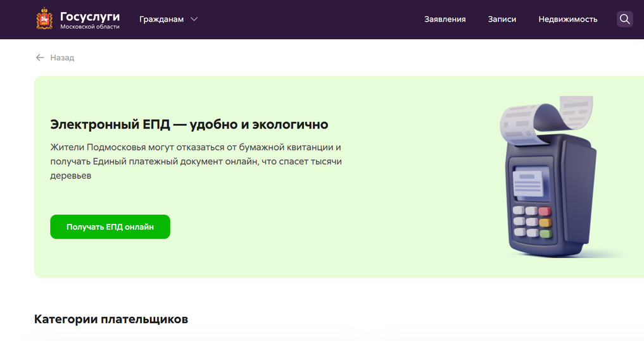The image size is (644, 341).
Task: Click the Госуслуги site title
Action: (90, 16)
